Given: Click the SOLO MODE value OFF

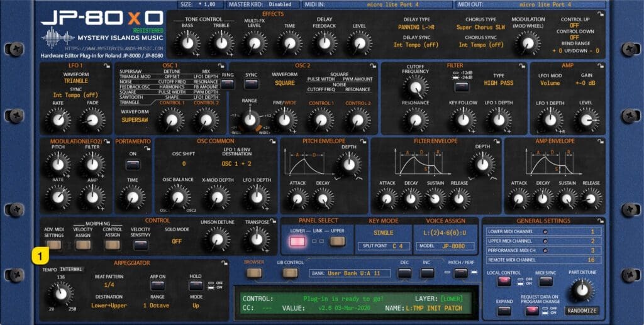Looking at the screenshot, I should 177,241.
